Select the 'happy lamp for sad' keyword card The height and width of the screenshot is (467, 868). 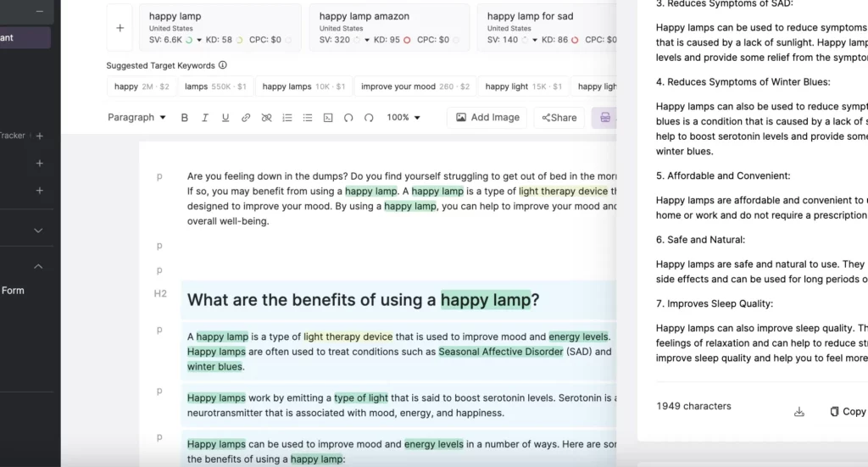(x=547, y=28)
